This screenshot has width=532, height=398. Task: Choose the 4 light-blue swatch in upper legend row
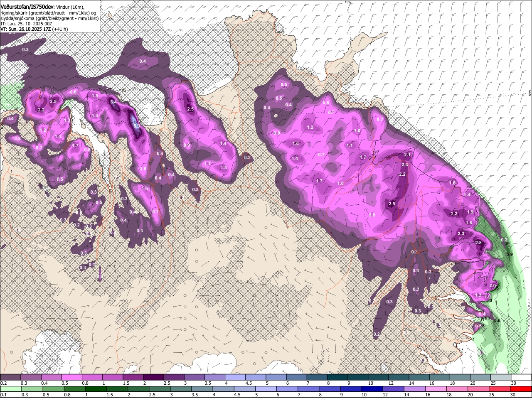[235, 377]
